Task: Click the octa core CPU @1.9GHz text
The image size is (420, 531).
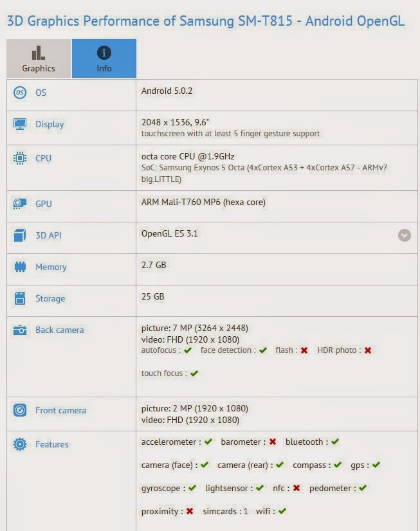Action: coord(188,156)
